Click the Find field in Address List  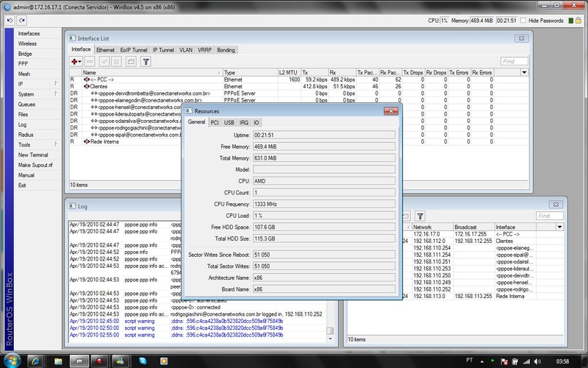point(549,216)
